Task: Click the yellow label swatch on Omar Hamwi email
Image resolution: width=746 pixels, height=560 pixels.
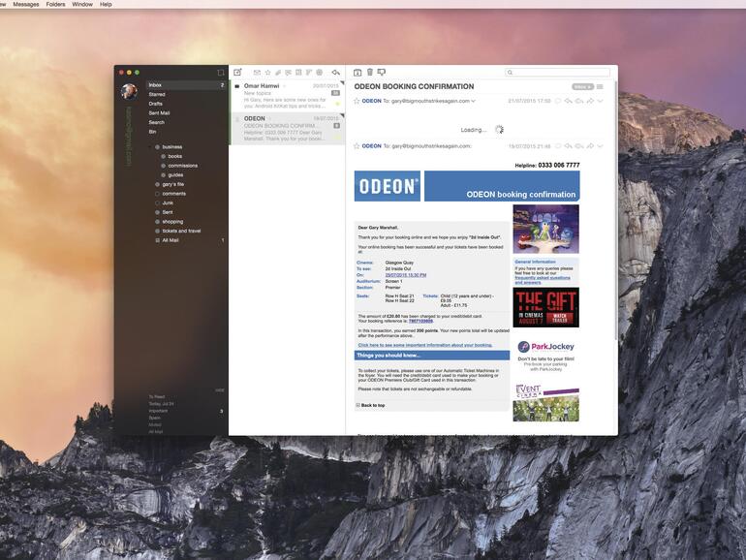Action: pyautogui.click(x=338, y=104)
